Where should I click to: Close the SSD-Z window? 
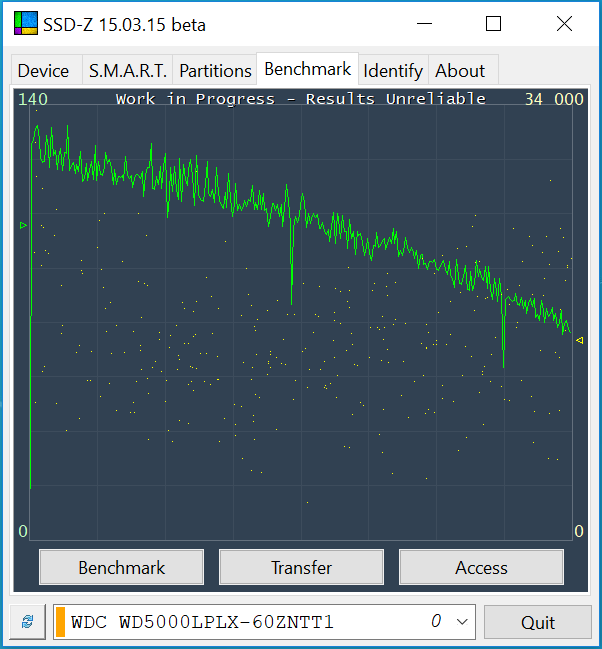pyautogui.click(x=564, y=24)
